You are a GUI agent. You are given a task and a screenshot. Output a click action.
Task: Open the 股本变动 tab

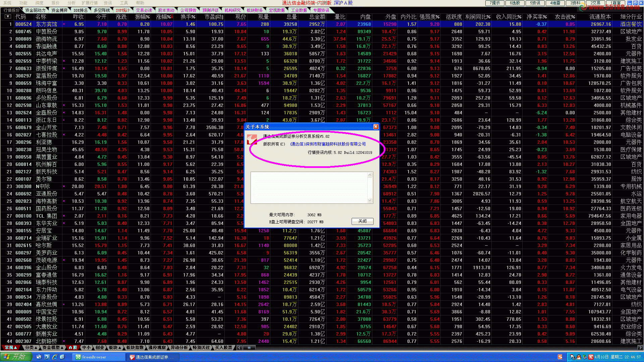[166, 10]
